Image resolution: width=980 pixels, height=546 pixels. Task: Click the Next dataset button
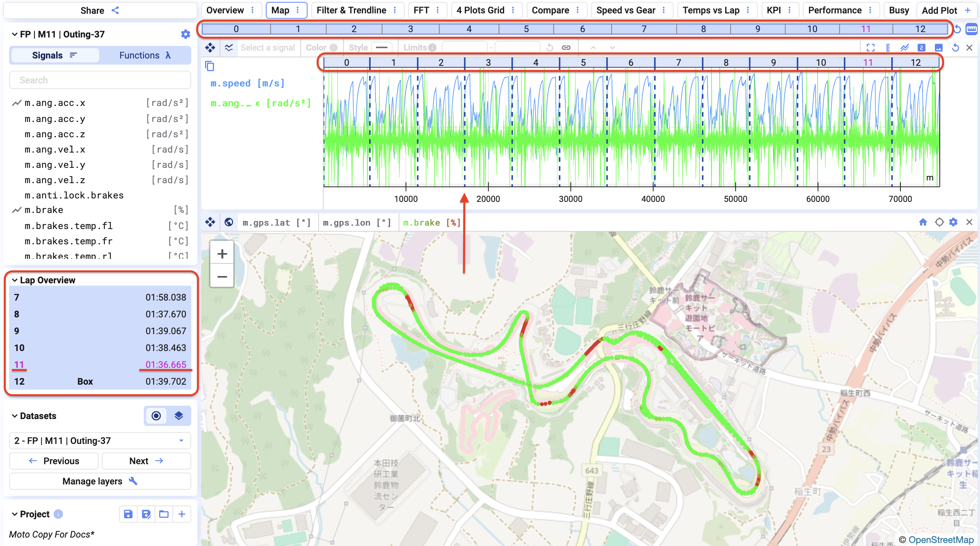pyautogui.click(x=146, y=461)
